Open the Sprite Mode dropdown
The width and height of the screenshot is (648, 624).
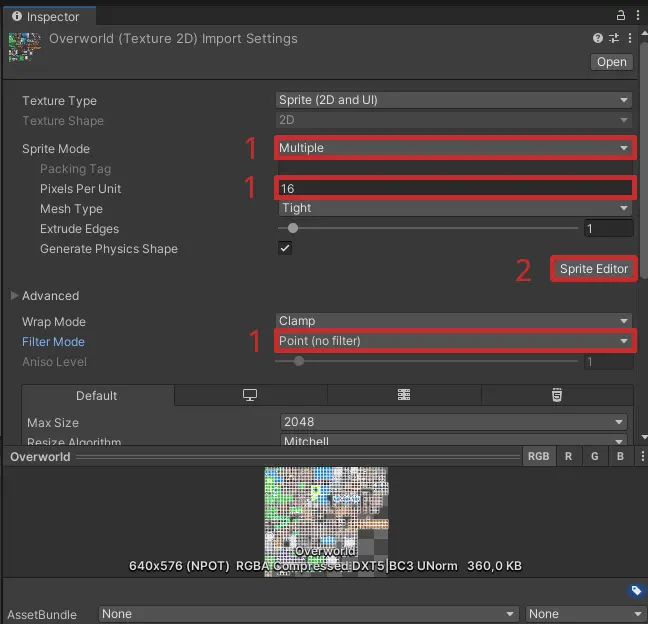tap(455, 148)
